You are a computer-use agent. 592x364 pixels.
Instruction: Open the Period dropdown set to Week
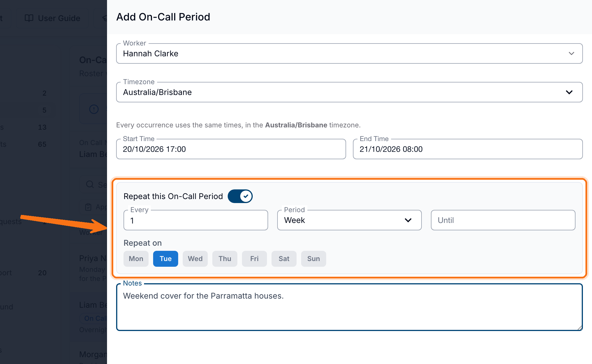349,220
